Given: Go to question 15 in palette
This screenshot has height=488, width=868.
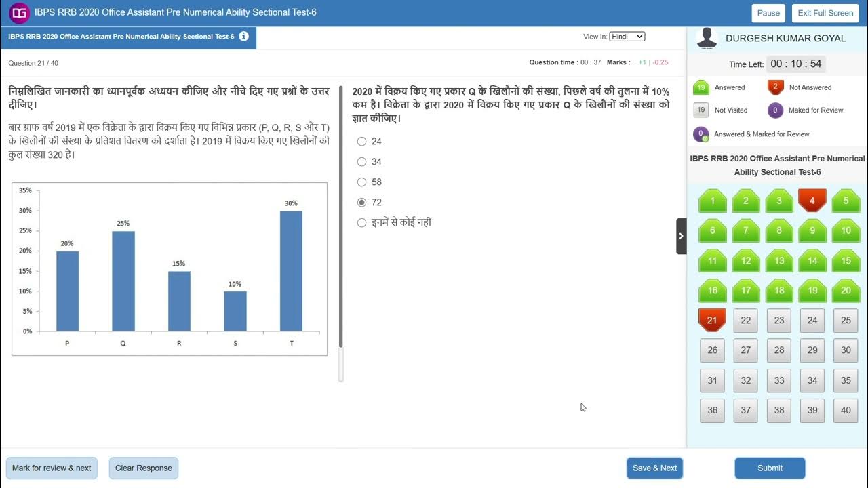Looking at the screenshot, I should click(x=846, y=260).
